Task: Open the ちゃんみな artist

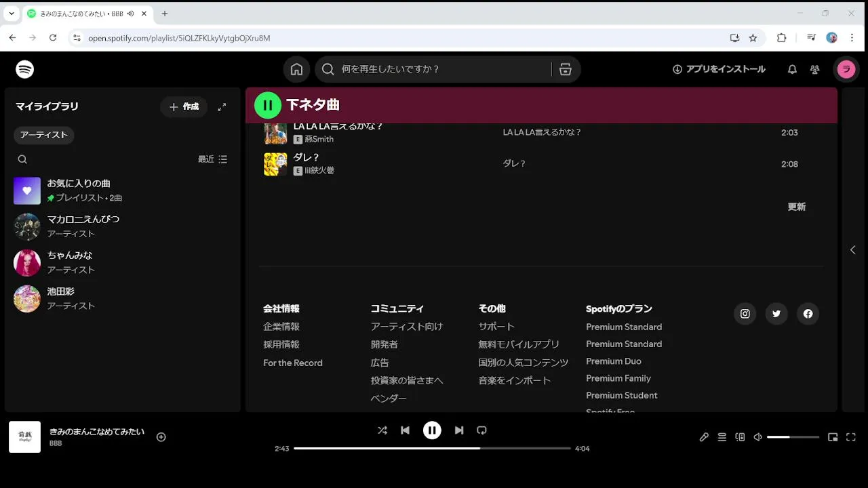Action: tap(123, 262)
